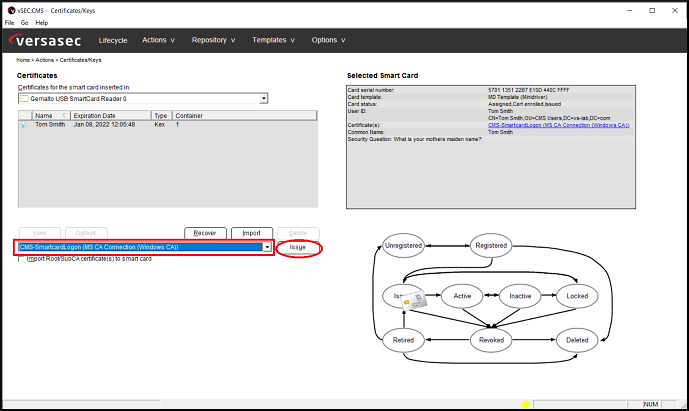The height and width of the screenshot is (411, 689).
Task: Sort by the Name column header
Action: point(51,116)
